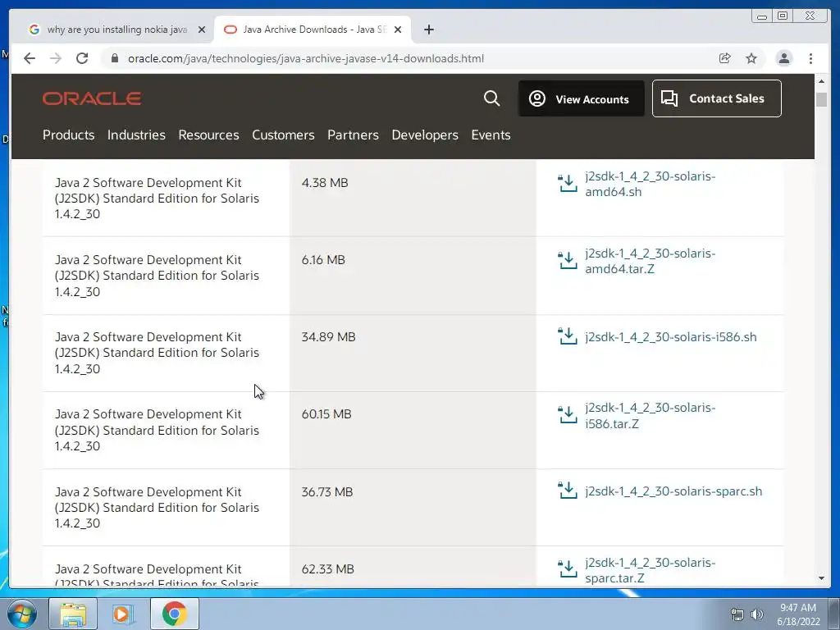Click the page scrollbar thumb

pyautogui.click(x=821, y=99)
